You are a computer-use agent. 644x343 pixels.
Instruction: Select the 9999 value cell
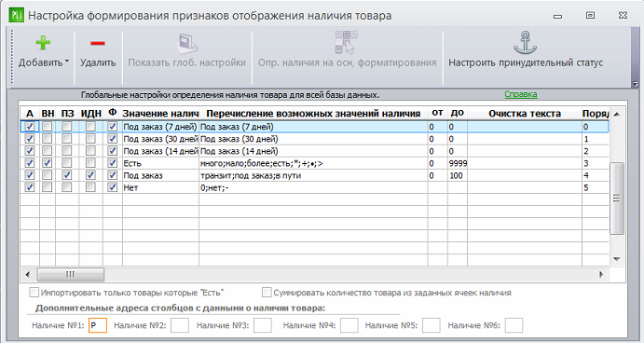pos(457,163)
